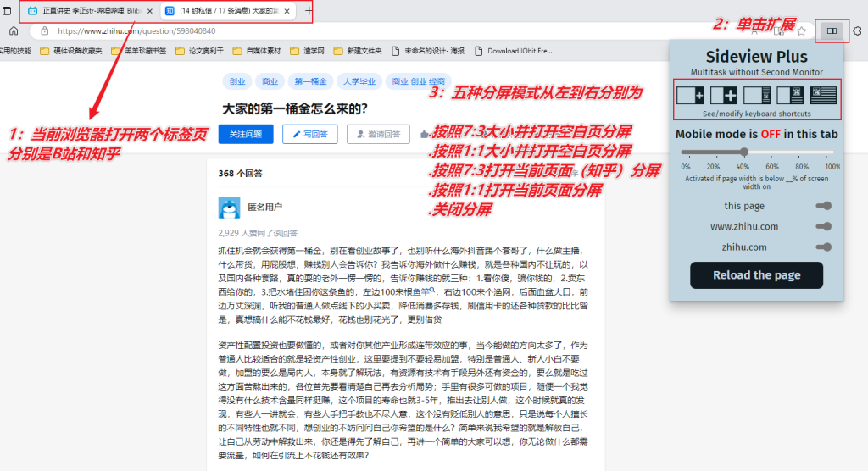Click 写回答 write answer button
The height and width of the screenshot is (471, 868).
[310, 134]
